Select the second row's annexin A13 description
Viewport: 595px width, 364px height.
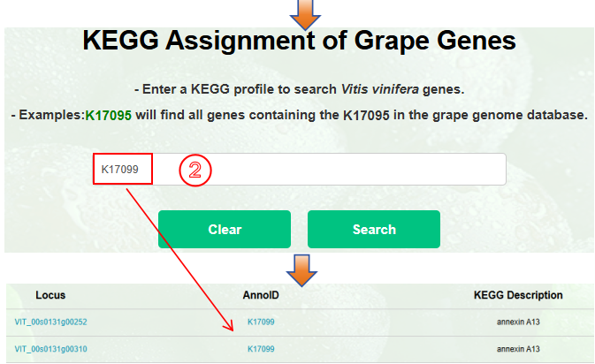[518, 349]
